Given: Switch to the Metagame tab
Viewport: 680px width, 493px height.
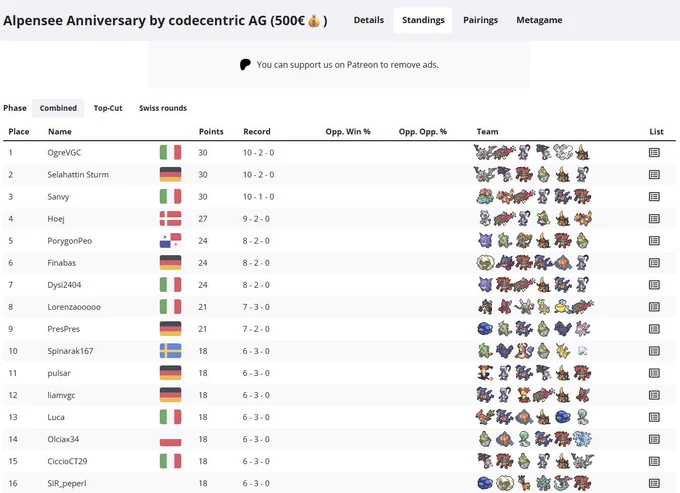Looking at the screenshot, I should click(x=539, y=20).
